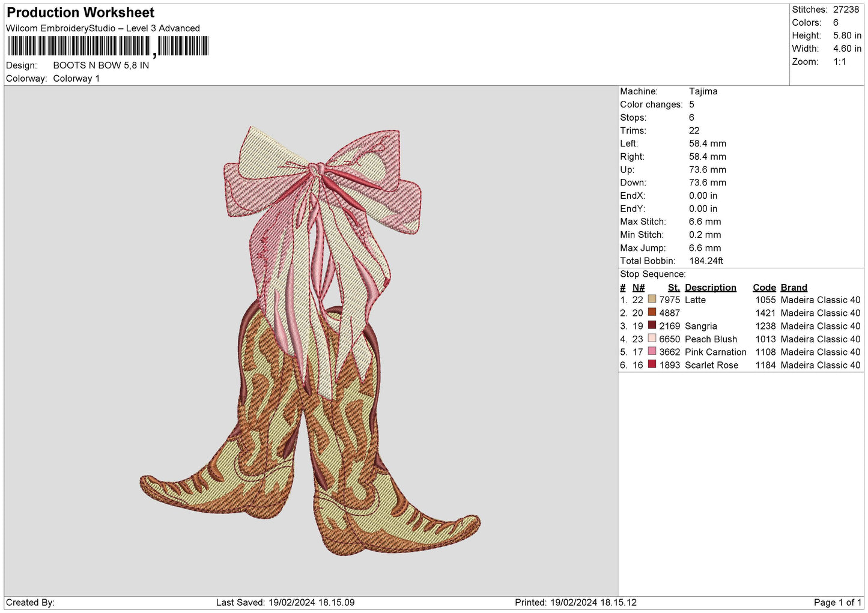Click the Left value 58.4 mm
Image resolution: width=868 pixels, height=613 pixels.
point(707,143)
